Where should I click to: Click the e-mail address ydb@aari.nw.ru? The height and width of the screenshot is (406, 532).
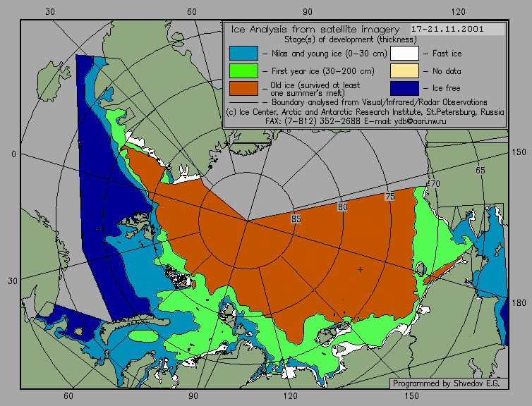(420, 121)
